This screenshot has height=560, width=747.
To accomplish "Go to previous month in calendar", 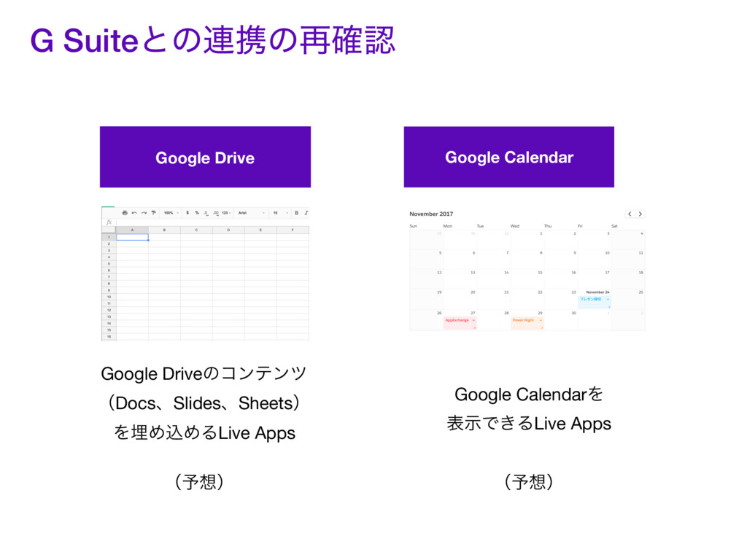I will [630, 214].
